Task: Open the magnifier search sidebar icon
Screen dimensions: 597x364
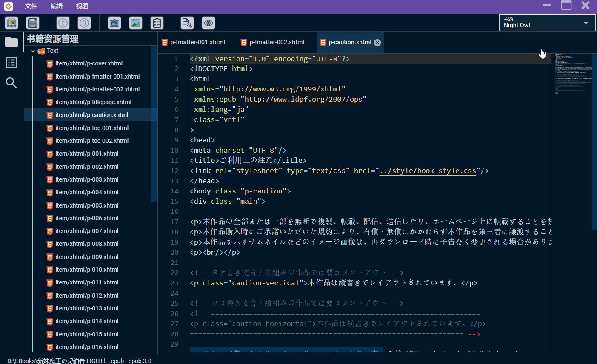Action: click(x=11, y=83)
